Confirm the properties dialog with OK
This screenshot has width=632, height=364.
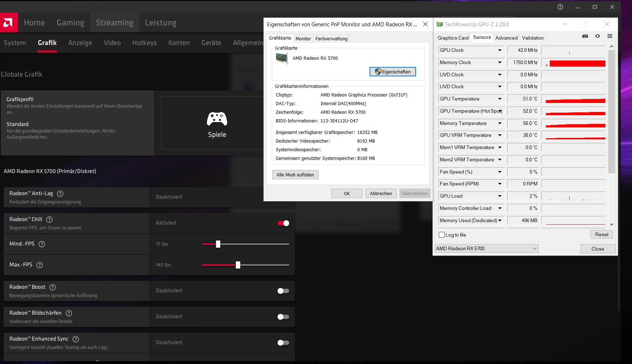click(347, 194)
